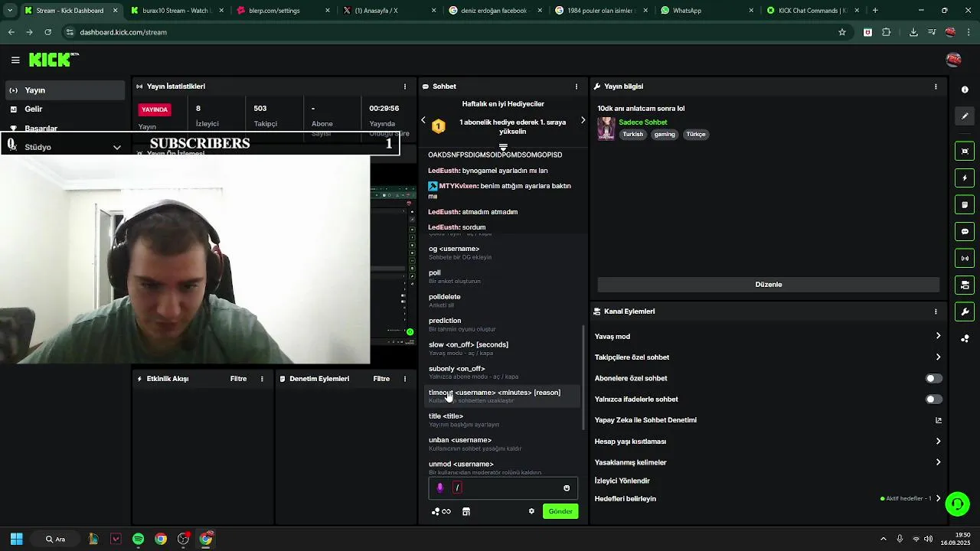The width and height of the screenshot is (980, 551).
Task: Reload the page in the browser
Action: [47, 32]
